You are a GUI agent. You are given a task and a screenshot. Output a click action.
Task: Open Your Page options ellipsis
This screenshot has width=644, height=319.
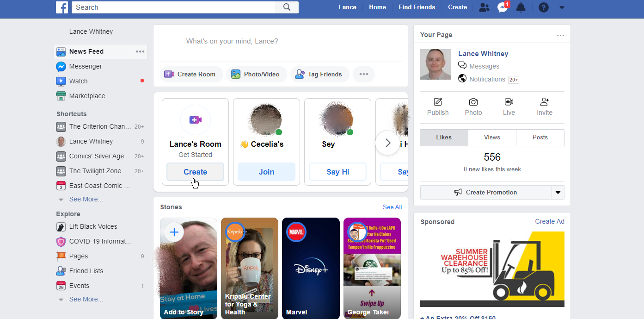[x=560, y=35]
